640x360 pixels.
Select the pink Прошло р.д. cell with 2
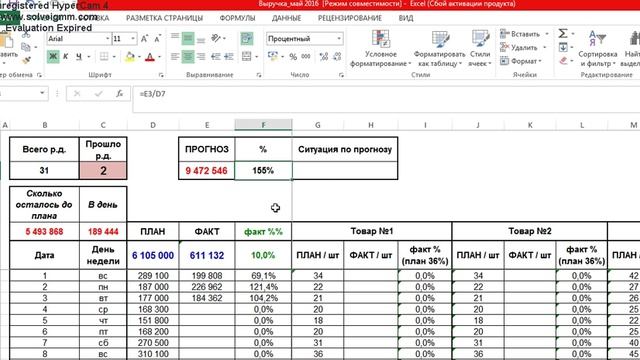point(103,171)
